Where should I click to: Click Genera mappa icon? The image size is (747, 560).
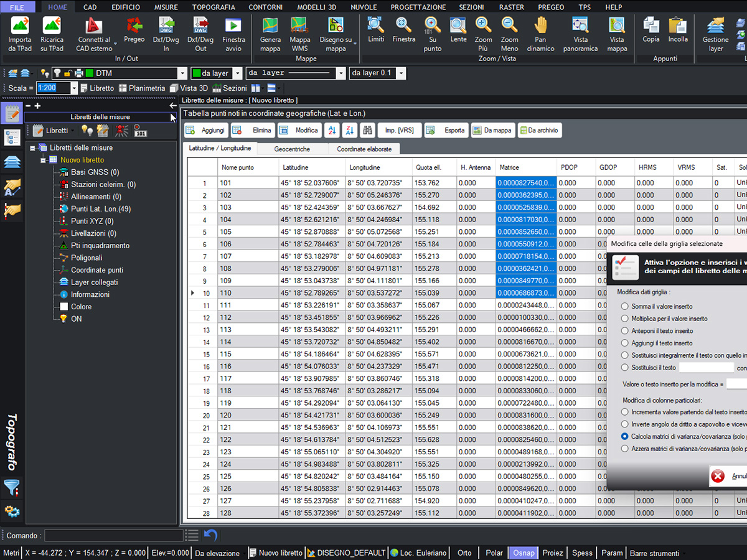pyautogui.click(x=270, y=34)
